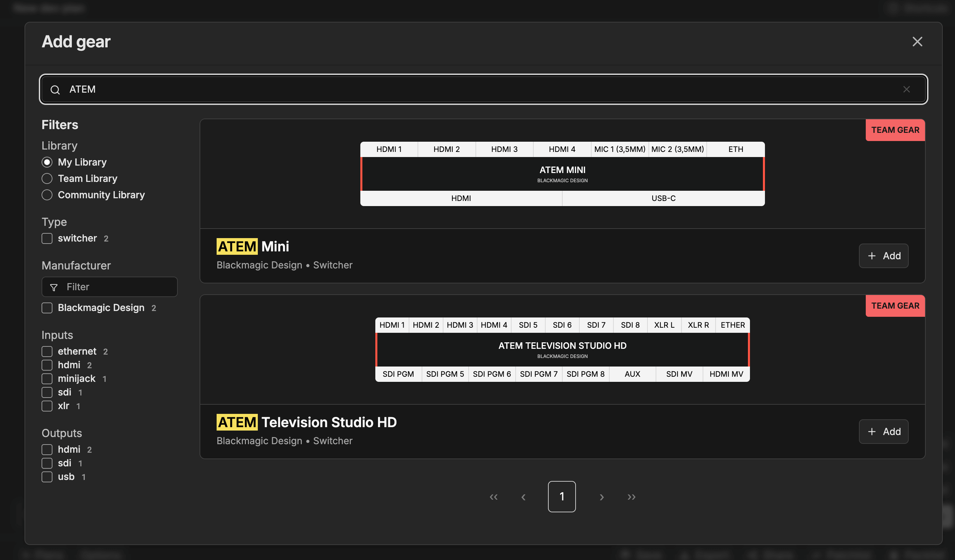
Task: Click the ETH port on ATEM Mini
Action: coord(736,150)
